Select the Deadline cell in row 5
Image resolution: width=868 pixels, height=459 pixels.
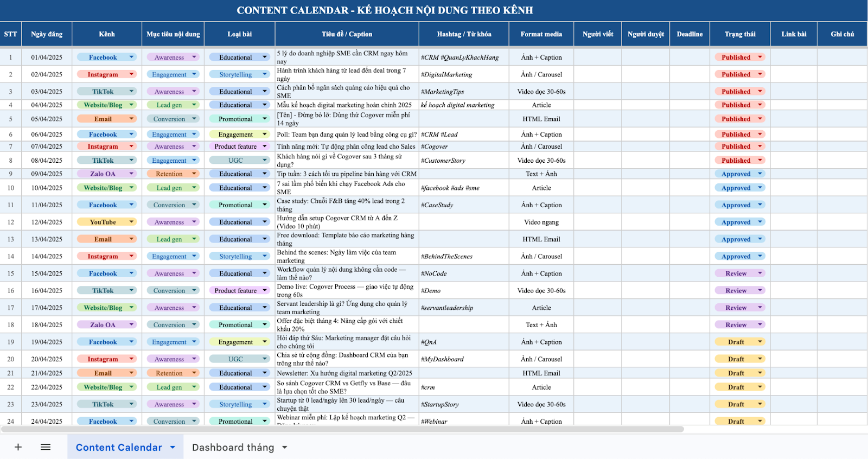pos(689,119)
